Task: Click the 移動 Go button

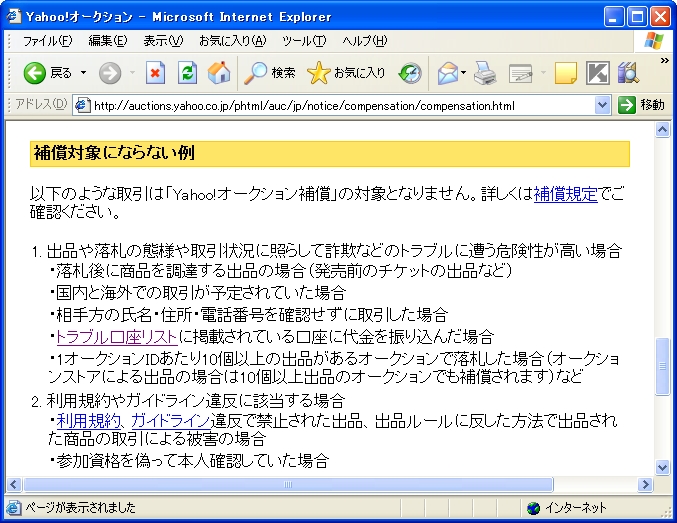Action: pyautogui.click(x=641, y=105)
